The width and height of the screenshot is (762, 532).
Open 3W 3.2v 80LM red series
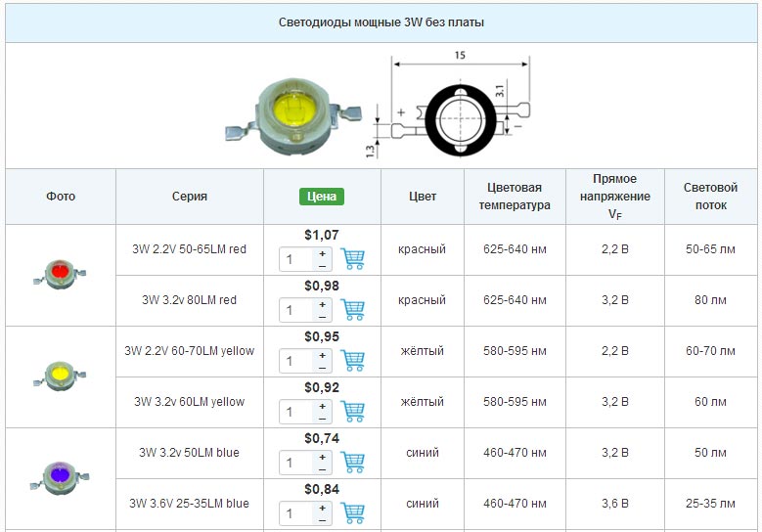(190, 300)
